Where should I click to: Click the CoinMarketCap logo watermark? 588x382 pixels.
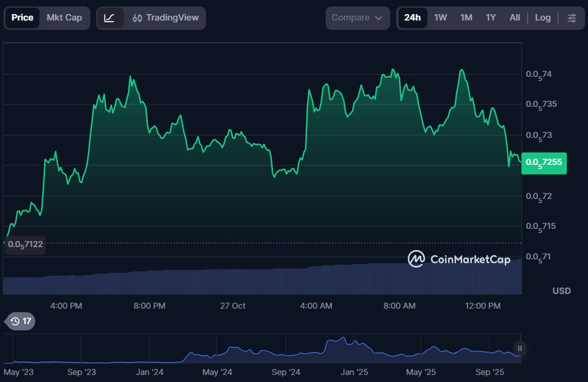(459, 259)
